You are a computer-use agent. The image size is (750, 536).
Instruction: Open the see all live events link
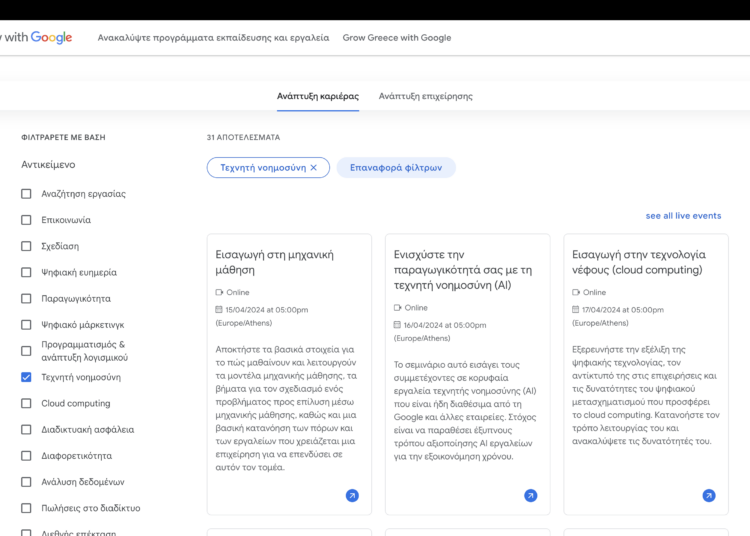[x=683, y=216]
